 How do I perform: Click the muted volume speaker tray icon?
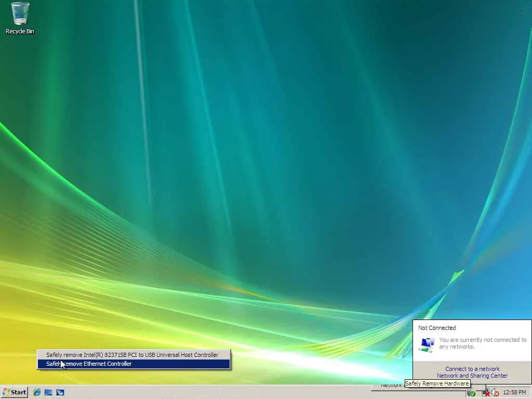point(495,393)
